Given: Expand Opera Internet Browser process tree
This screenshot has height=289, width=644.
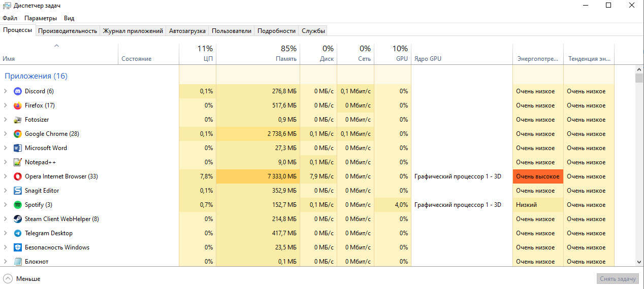Looking at the screenshot, I should click(x=6, y=176).
